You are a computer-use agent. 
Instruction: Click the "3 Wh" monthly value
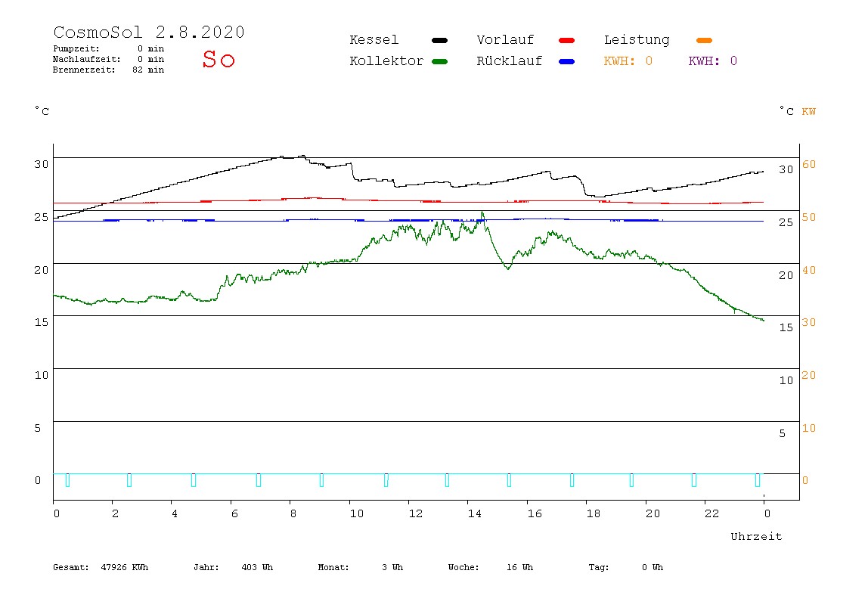pos(392,567)
